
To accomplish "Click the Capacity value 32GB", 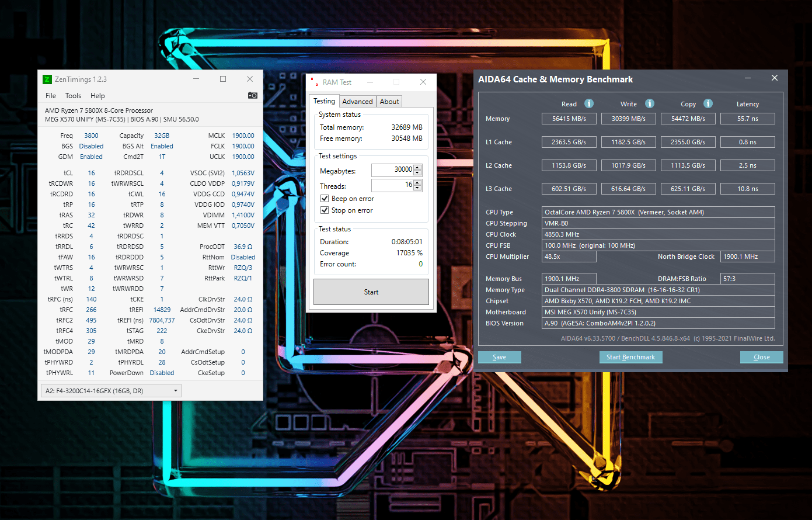I will (162, 136).
